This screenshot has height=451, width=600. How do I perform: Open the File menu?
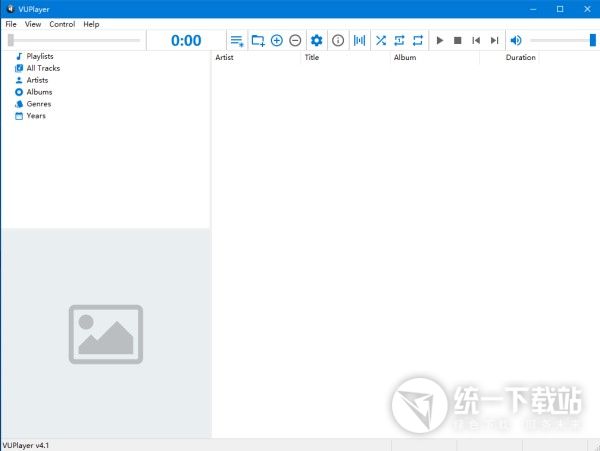10,24
